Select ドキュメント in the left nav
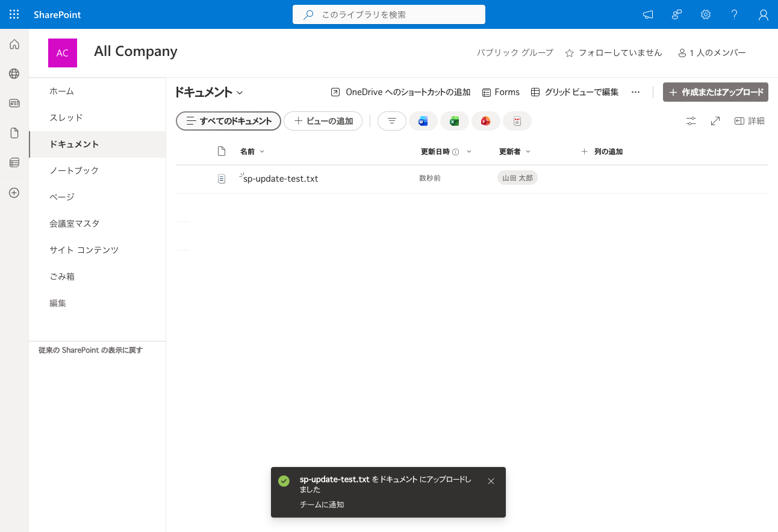This screenshot has height=532, width=778. coord(98,144)
